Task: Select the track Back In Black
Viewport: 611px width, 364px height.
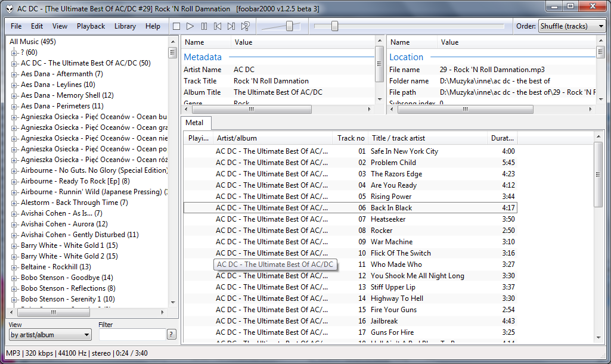Action: (x=350, y=208)
